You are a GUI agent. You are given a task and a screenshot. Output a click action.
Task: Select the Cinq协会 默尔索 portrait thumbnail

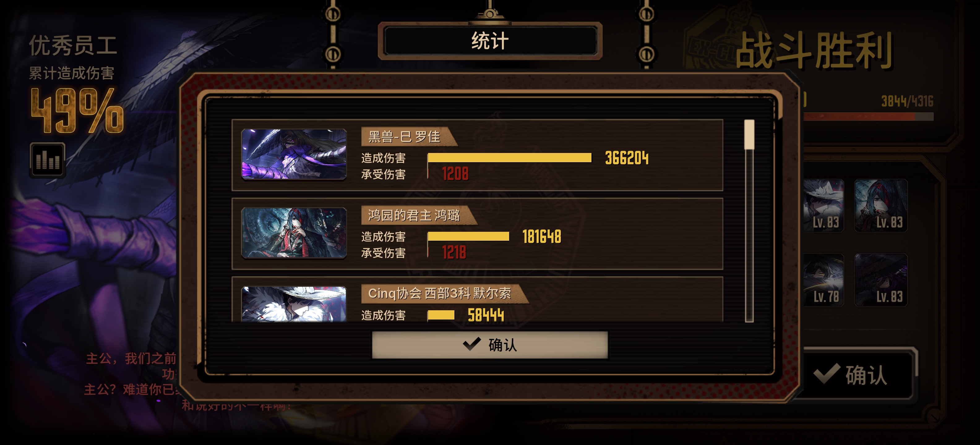pos(294,304)
